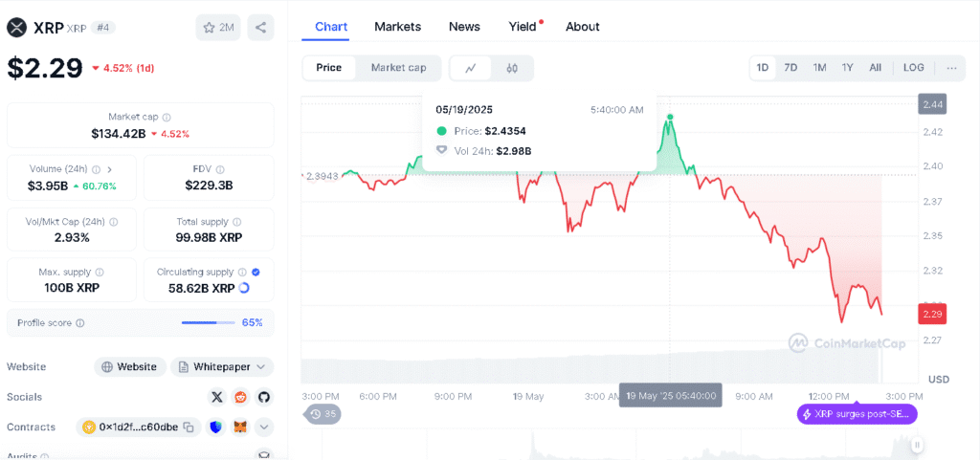Open the Website link button
The width and height of the screenshot is (980, 460).
pyautogui.click(x=130, y=367)
